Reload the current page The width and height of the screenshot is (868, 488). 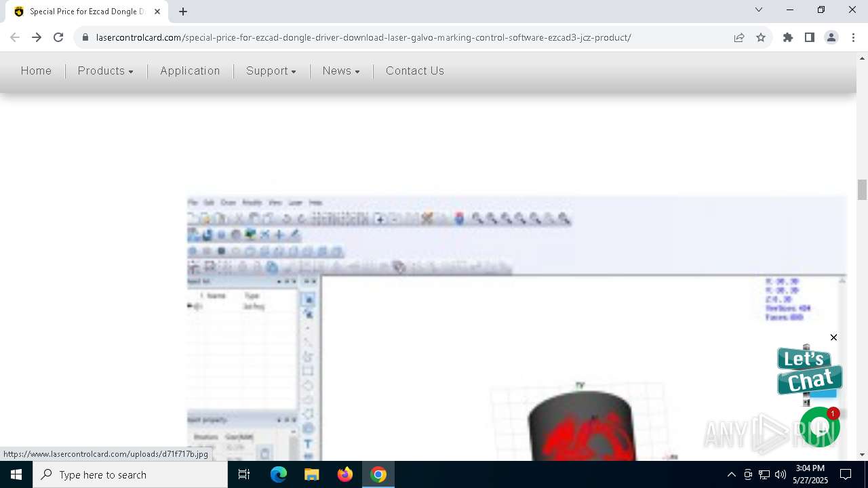[x=58, y=37]
